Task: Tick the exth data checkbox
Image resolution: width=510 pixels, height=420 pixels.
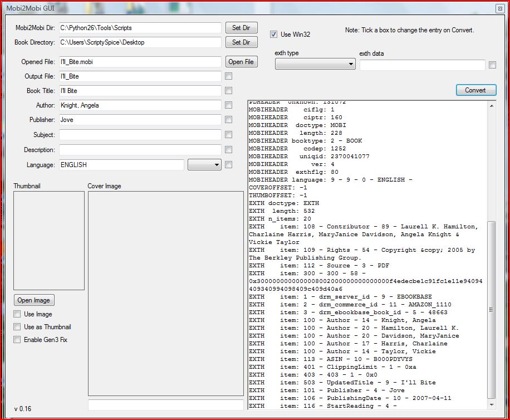Action: [492, 65]
